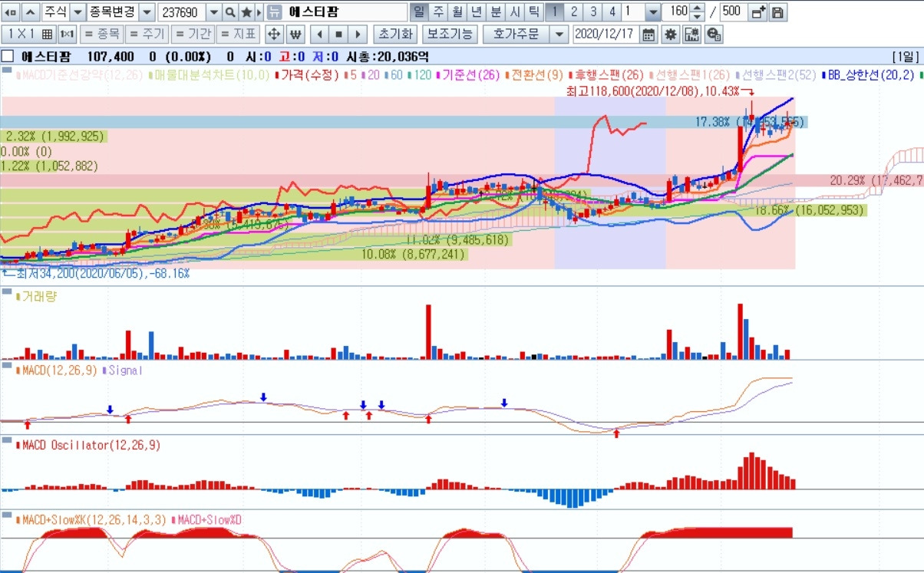Click the 가격(수정) legend label
The height and width of the screenshot is (573, 924).
click(x=309, y=74)
